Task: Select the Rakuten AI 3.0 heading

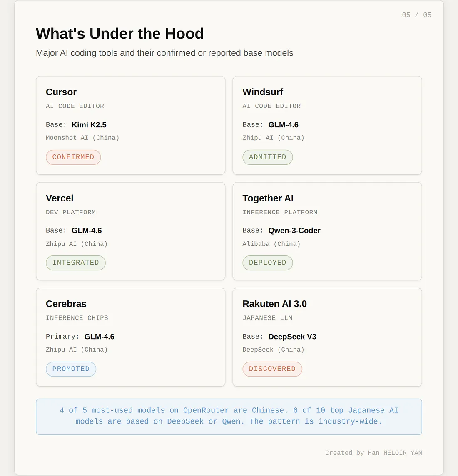Action: 274,304
